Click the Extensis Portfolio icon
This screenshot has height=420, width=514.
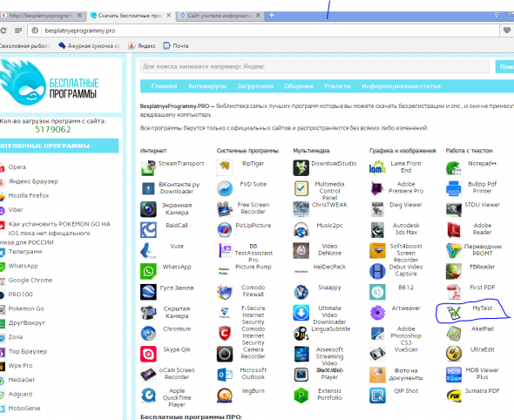[301, 396]
